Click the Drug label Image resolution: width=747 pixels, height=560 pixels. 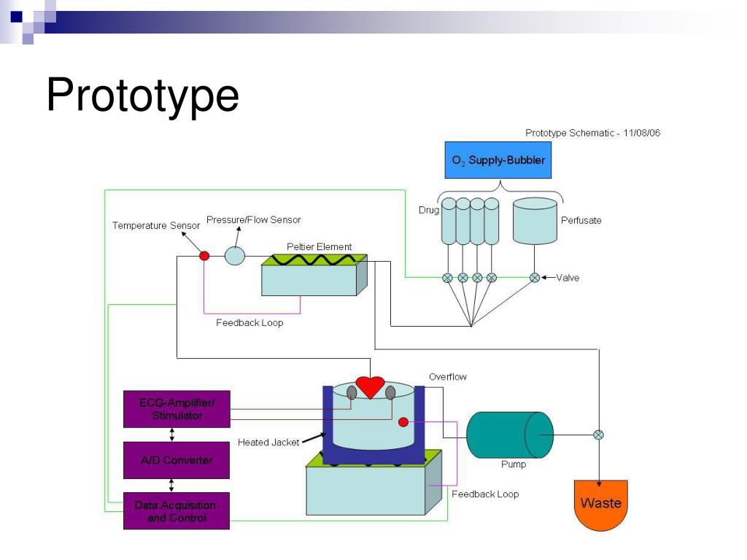coord(429,210)
